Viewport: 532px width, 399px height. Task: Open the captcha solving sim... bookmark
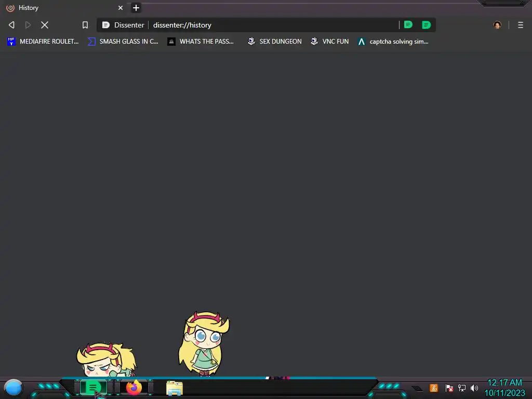[x=393, y=42]
